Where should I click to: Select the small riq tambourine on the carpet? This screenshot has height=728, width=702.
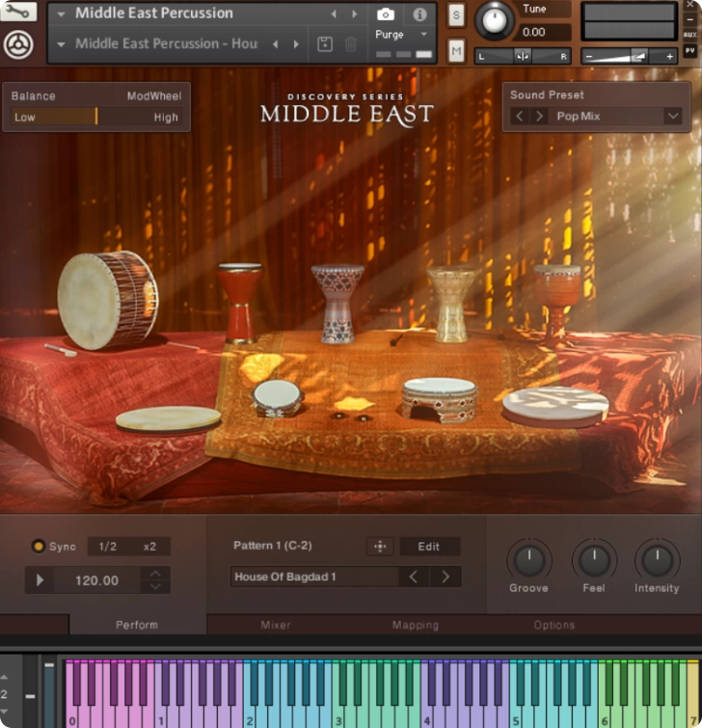point(278,398)
